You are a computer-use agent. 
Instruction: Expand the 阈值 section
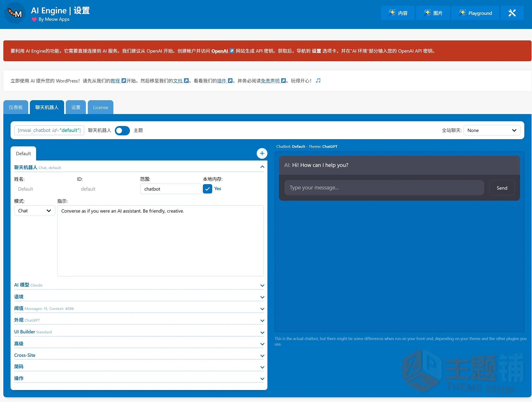coord(139,308)
